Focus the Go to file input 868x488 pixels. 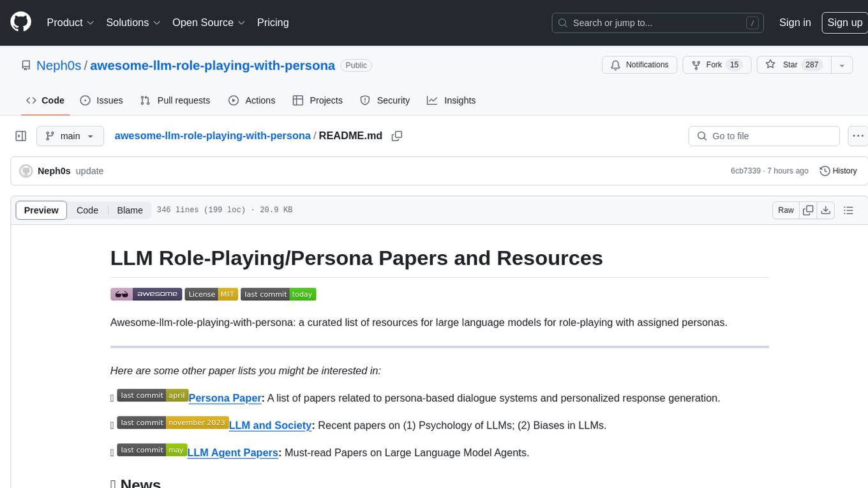coord(764,136)
